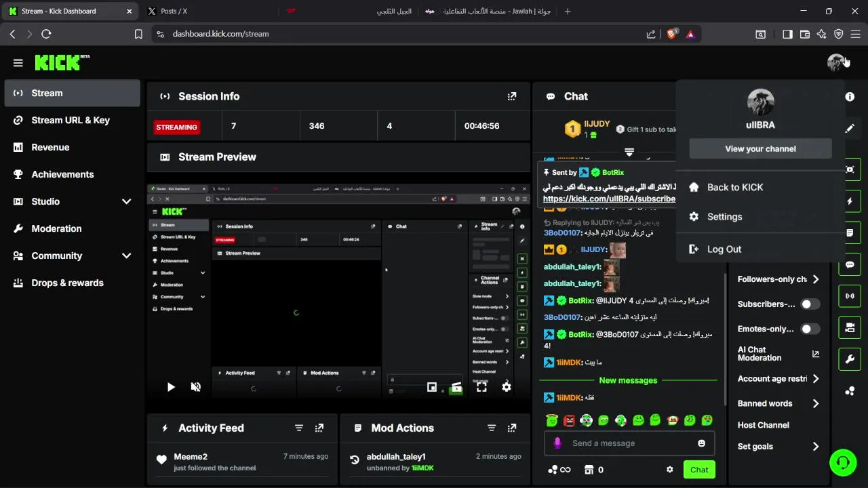Click the channel points infinity icon
This screenshot has height=488, width=868.
[x=559, y=470]
